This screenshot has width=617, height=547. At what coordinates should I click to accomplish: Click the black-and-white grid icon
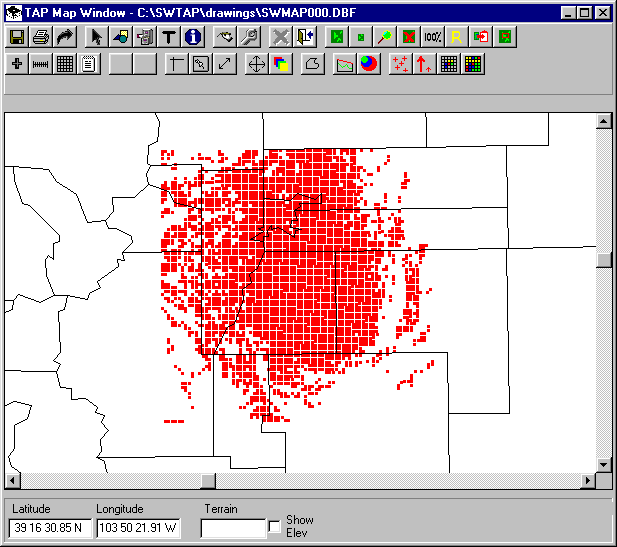coord(65,64)
